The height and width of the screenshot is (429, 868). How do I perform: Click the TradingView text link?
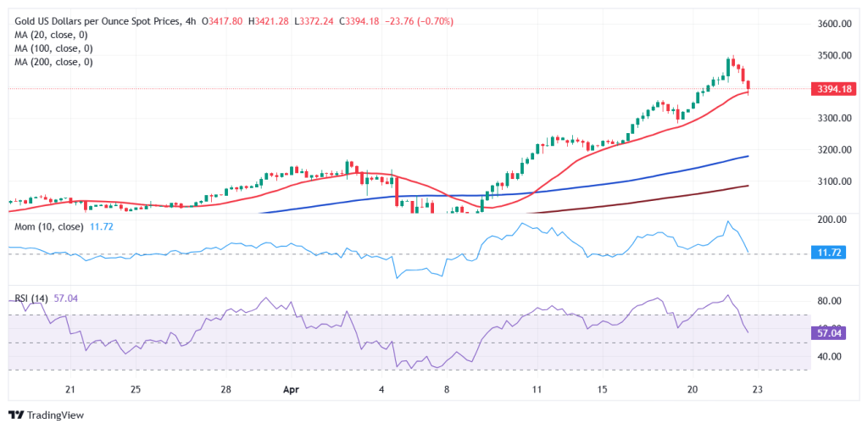click(54, 415)
